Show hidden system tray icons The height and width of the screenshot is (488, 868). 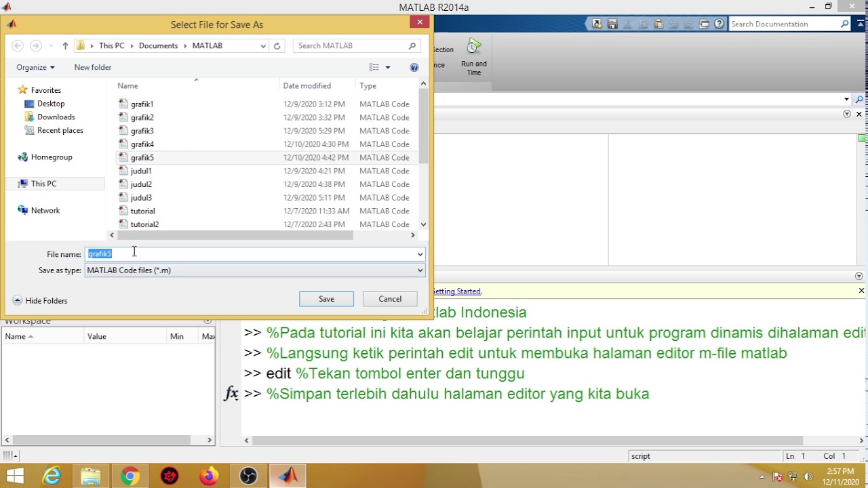763,476
